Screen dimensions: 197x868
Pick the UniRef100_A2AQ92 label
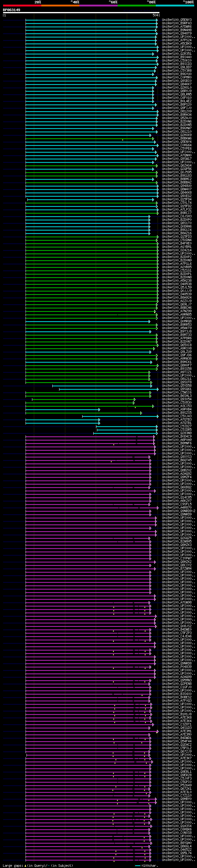click(x=177, y=474)
